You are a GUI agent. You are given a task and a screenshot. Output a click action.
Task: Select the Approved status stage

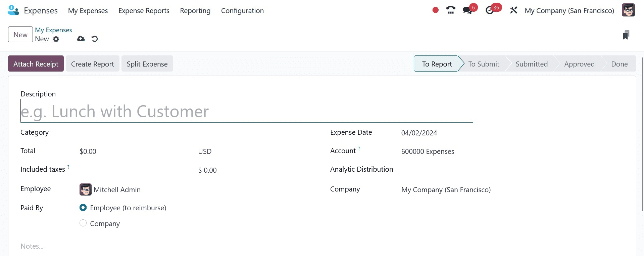(579, 64)
